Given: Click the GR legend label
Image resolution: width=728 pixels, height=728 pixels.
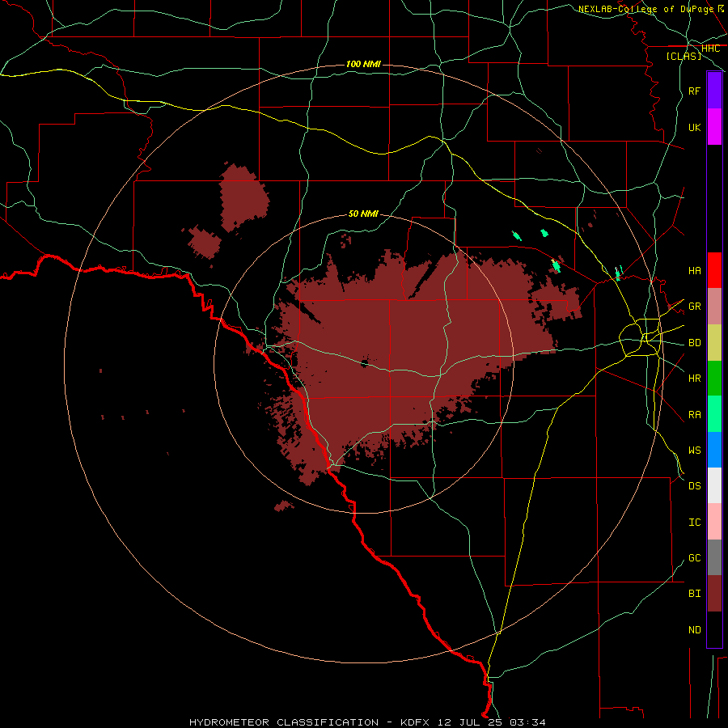Looking at the screenshot, I should click(x=694, y=307).
